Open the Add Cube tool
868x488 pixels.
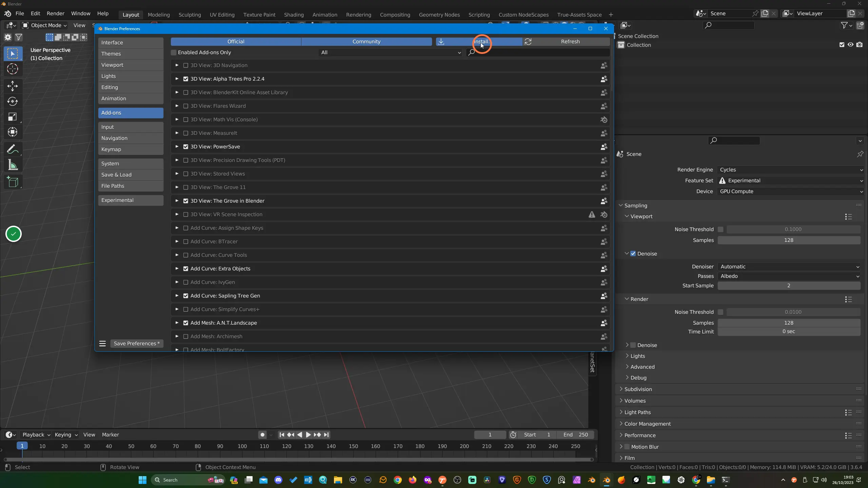click(x=13, y=182)
